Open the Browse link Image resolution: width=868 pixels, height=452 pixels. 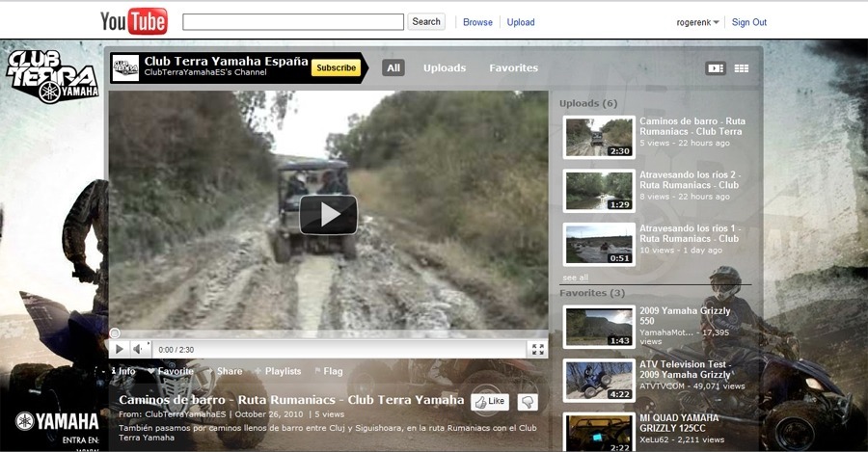coord(477,22)
